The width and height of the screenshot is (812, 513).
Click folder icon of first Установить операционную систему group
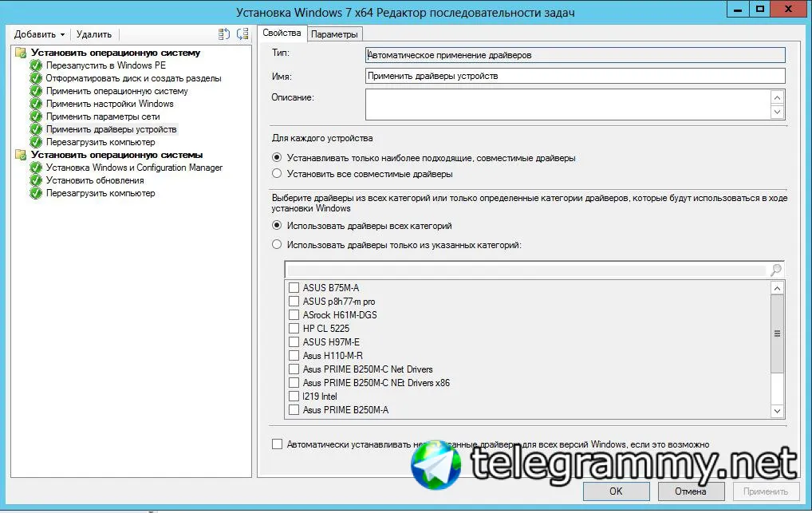tap(21, 53)
